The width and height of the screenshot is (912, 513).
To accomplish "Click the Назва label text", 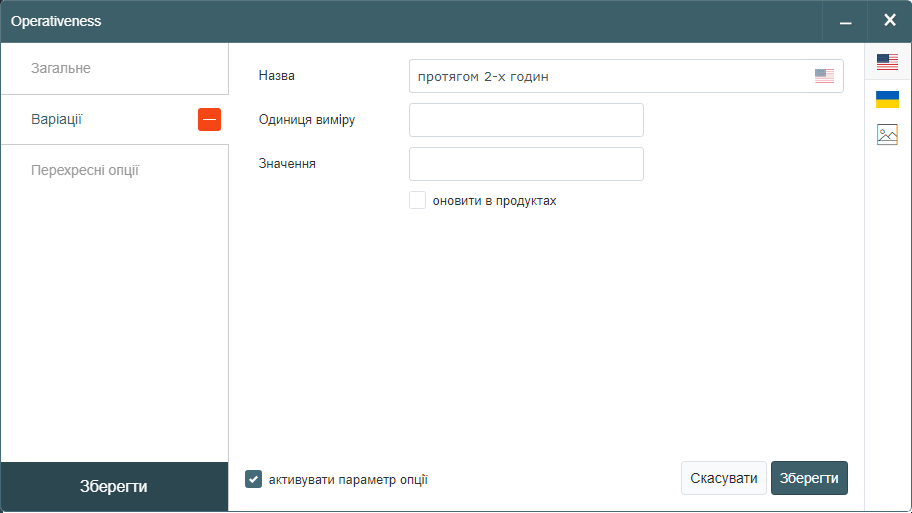I will [276, 76].
